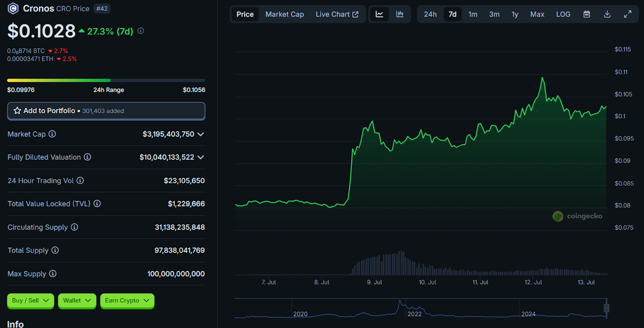Expand the Fully Diluted Valuation chevron

(200, 157)
